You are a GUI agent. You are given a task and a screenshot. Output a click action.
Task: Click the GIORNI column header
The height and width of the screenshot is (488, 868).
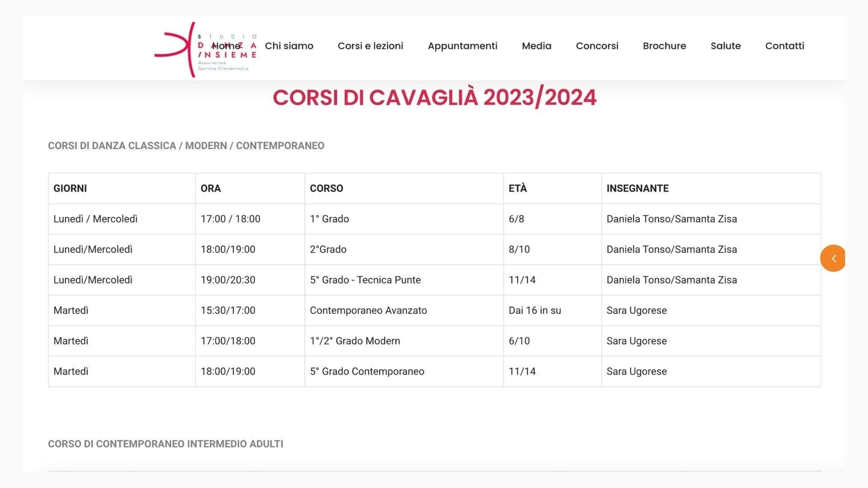[70, 188]
